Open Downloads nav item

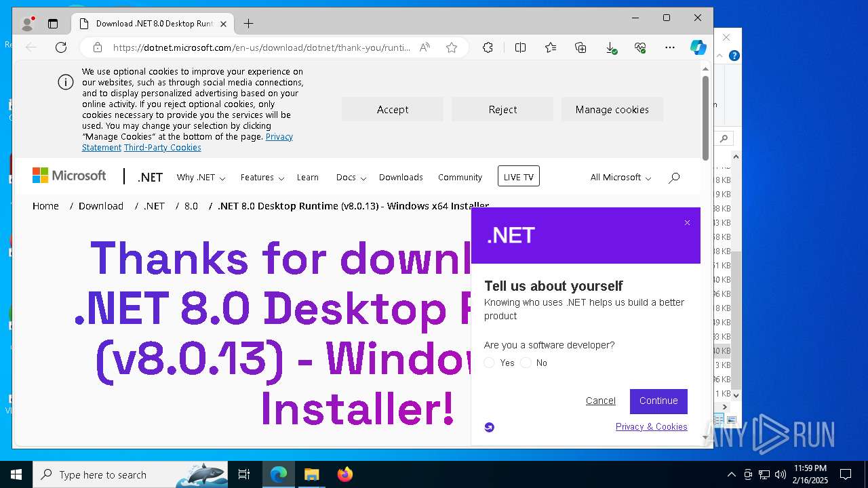(401, 178)
